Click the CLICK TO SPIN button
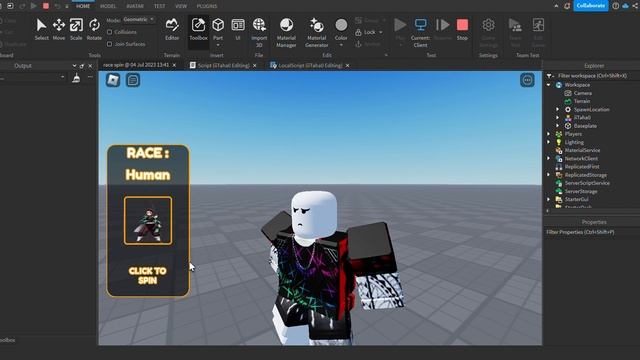This screenshot has width=640, height=360. coord(147,276)
